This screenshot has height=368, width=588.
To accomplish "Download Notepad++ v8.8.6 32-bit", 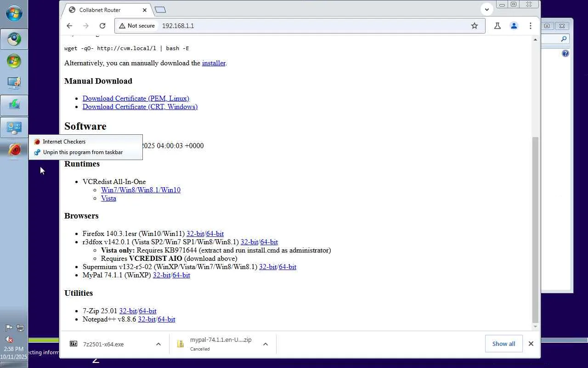I will (x=147, y=319).
